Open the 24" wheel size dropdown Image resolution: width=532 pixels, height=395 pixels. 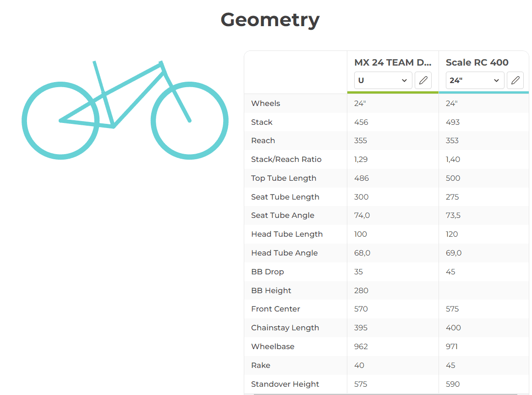tap(475, 80)
